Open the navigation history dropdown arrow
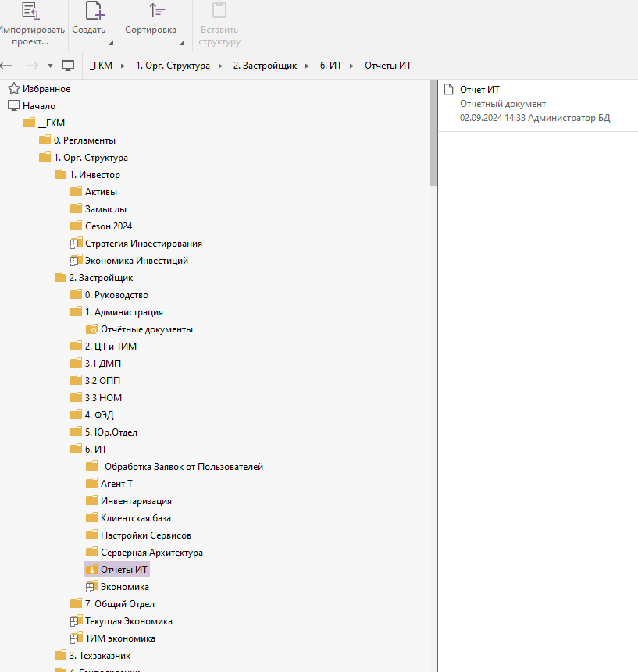Image resolution: width=638 pixels, height=672 pixels. tap(50, 66)
